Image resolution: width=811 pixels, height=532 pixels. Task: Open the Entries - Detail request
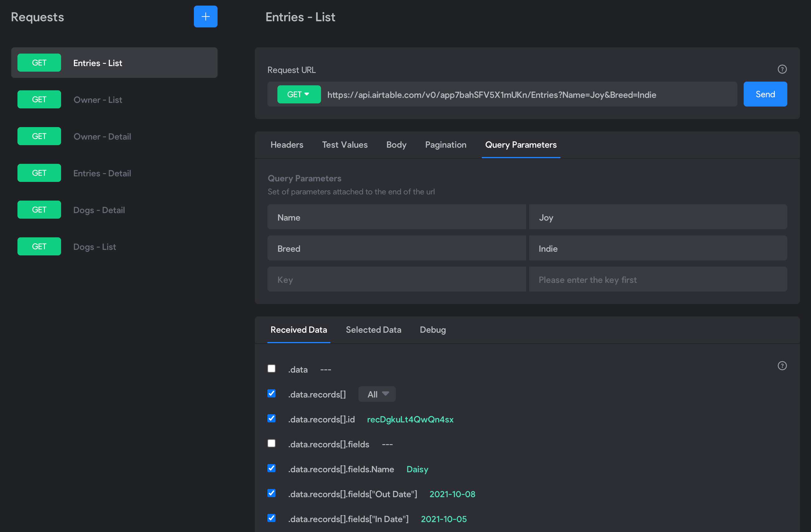coord(114,173)
